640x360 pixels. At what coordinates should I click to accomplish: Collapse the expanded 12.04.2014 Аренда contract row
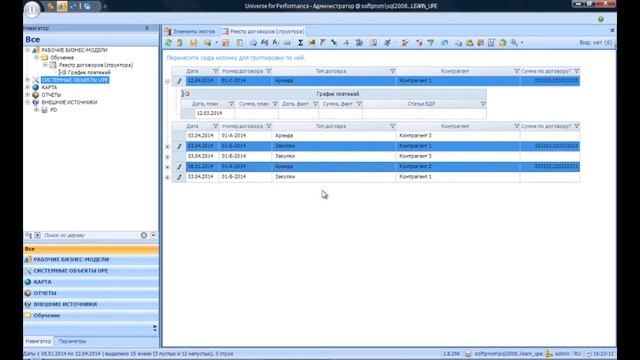click(167, 82)
